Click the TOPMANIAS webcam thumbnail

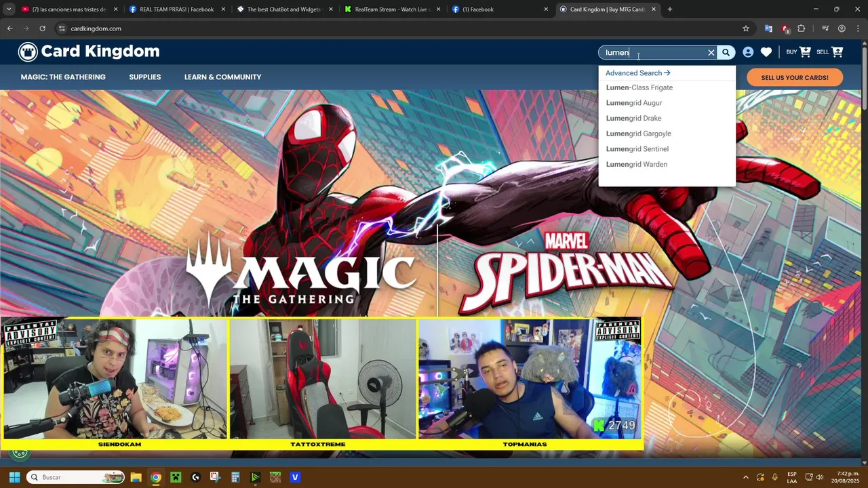529,379
